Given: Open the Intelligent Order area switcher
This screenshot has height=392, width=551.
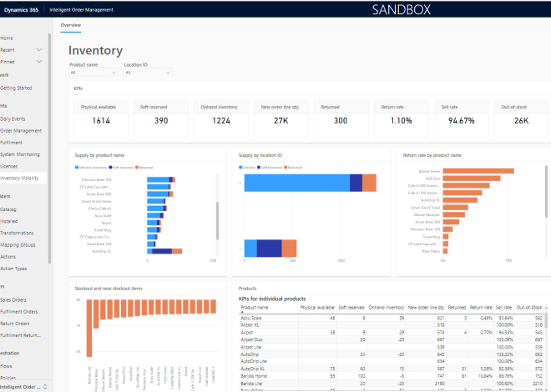Looking at the screenshot, I should pos(23,387).
